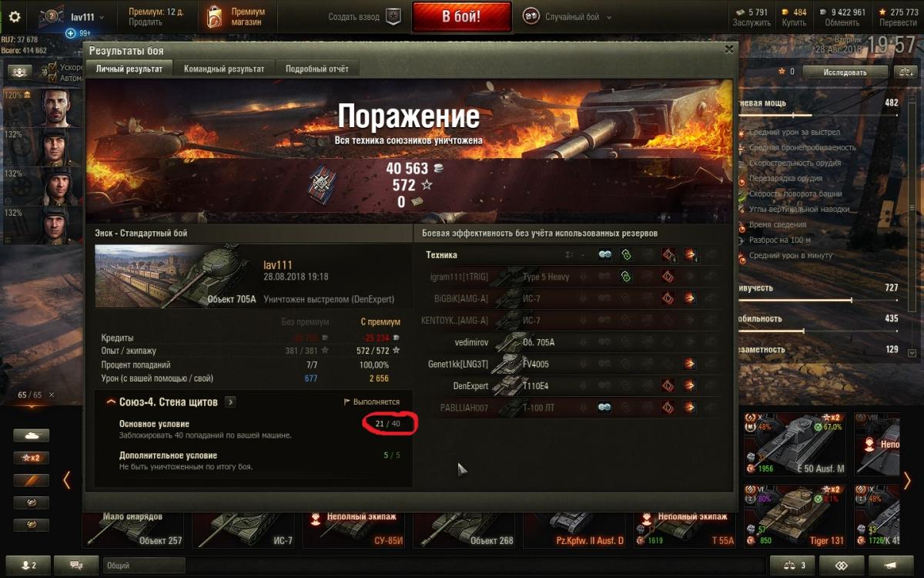Click the platoon creation icon

pyautogui.click(x=393, y=17)
